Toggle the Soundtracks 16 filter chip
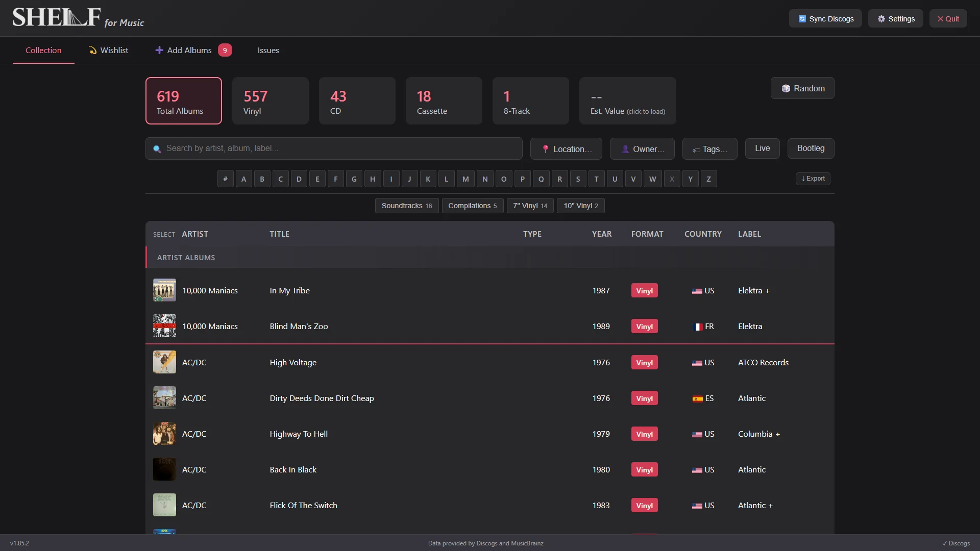 tap(406, 206)
